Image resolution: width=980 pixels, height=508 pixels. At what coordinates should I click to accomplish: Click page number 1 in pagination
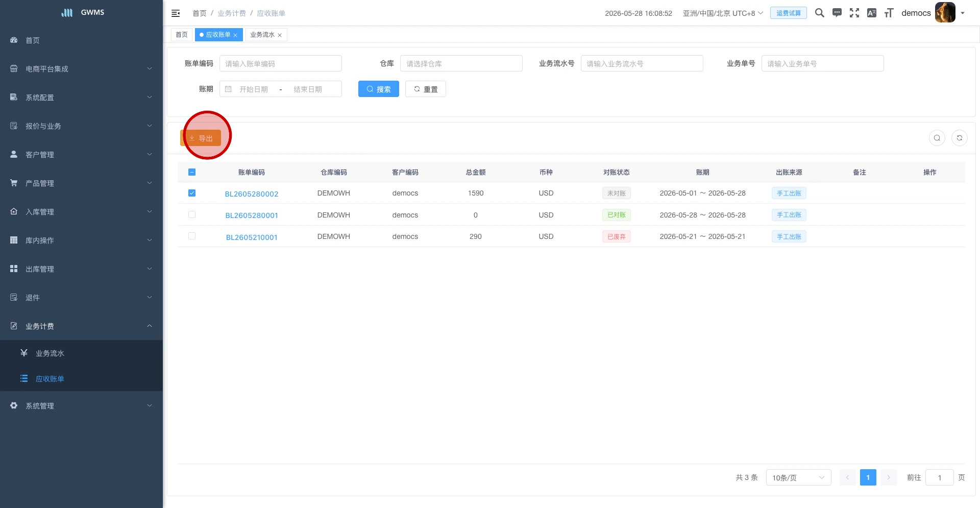click(x=868, y=477)
